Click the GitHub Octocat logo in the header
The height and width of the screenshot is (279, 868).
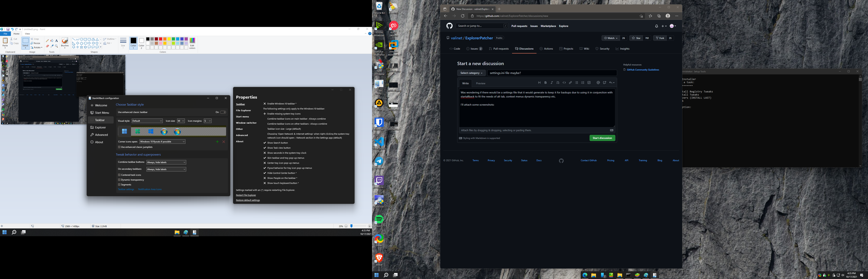[x=449, y=26]
